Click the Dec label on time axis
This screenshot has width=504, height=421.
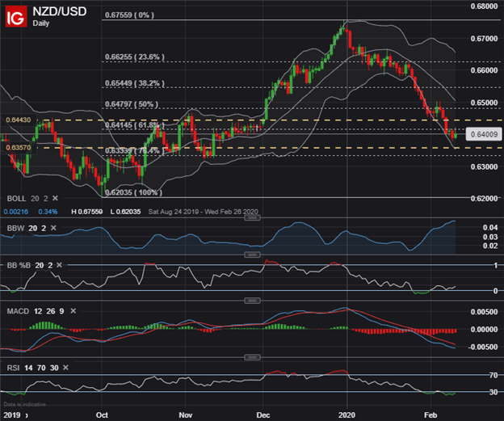point(263,415)
